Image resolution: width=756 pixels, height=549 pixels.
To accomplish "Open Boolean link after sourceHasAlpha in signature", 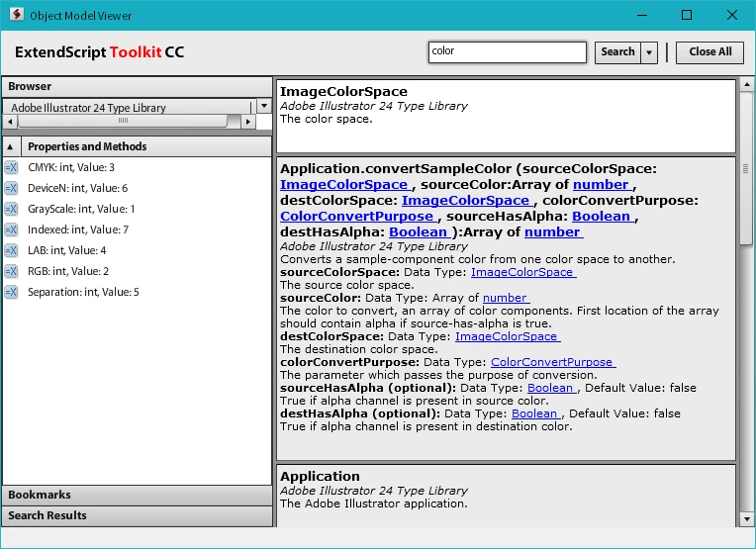I will (x=602, y=217).
